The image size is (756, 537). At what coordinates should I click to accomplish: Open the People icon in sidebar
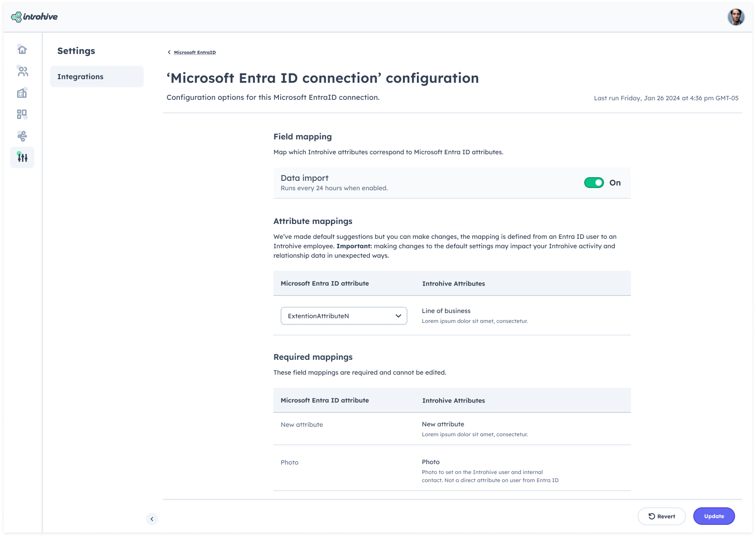(22, 71)
